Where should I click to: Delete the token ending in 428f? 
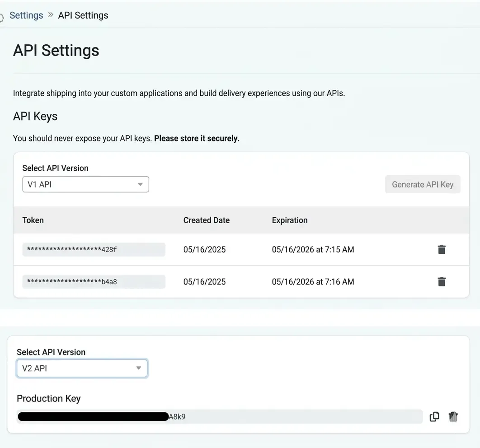(x=442, y=250)
